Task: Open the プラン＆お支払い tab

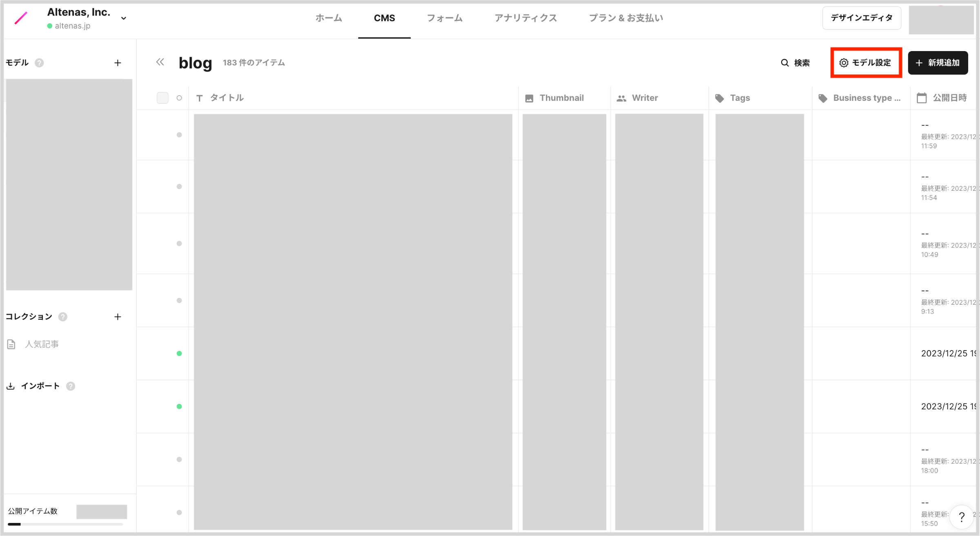Action: click(626, 18)
